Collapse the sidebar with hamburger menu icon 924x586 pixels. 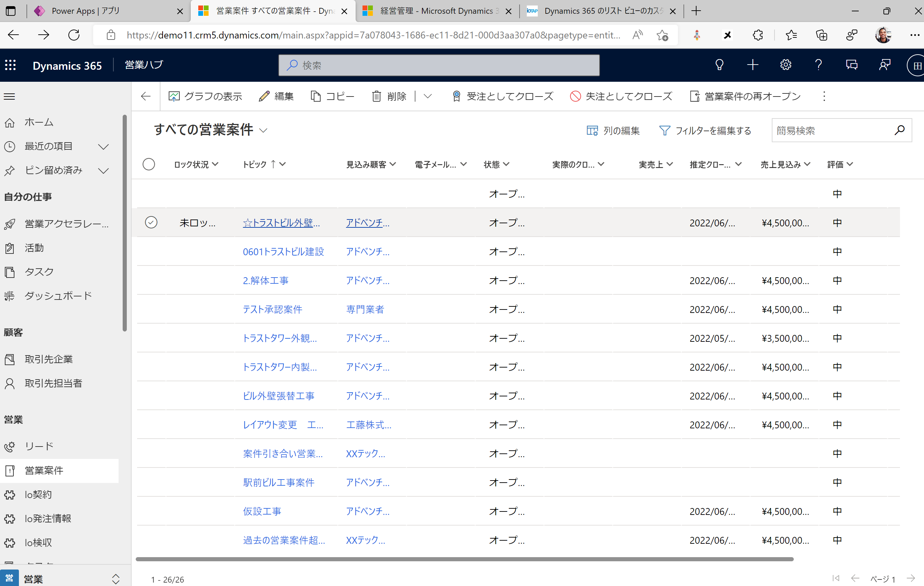pyautogui.click(x=10, y=97)
